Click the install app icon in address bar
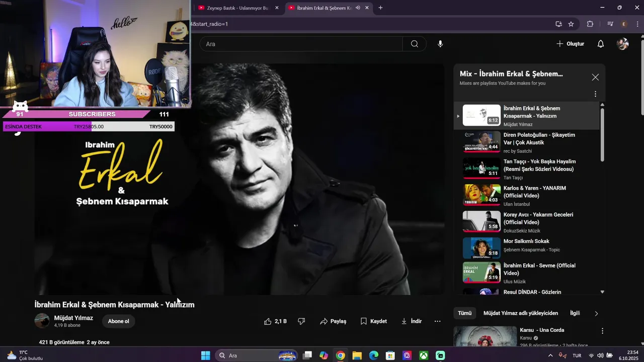 coord(558,24)
